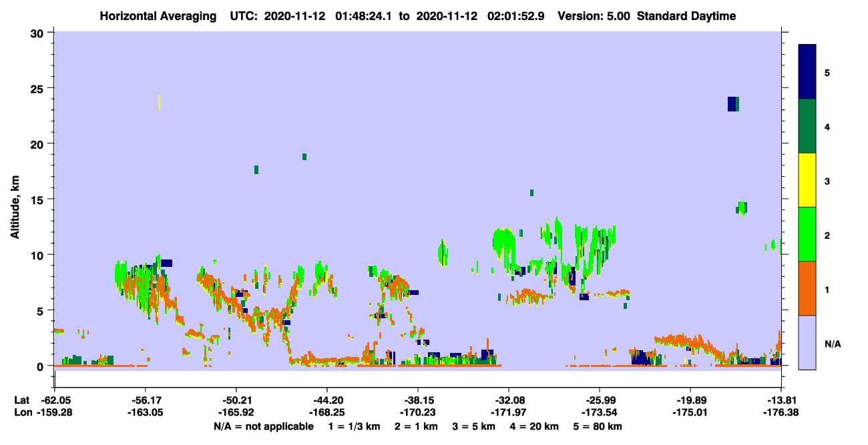Image resolution: width=868 pixels, height=445 pixels.
Task: Click the latitude value -38.15
Action: 418,400
